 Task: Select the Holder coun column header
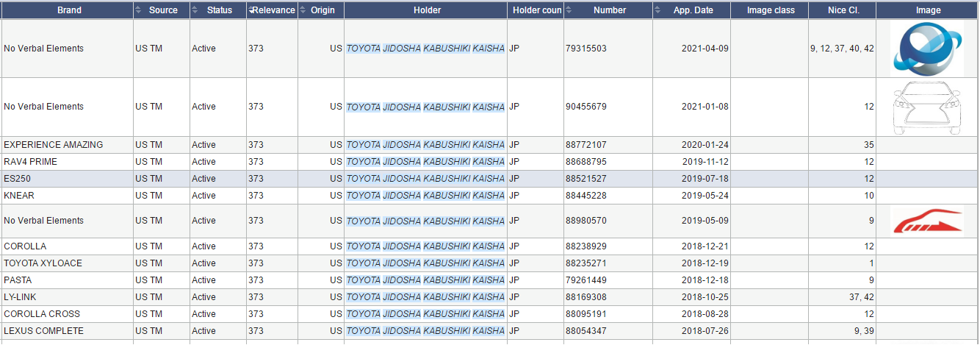537,10
